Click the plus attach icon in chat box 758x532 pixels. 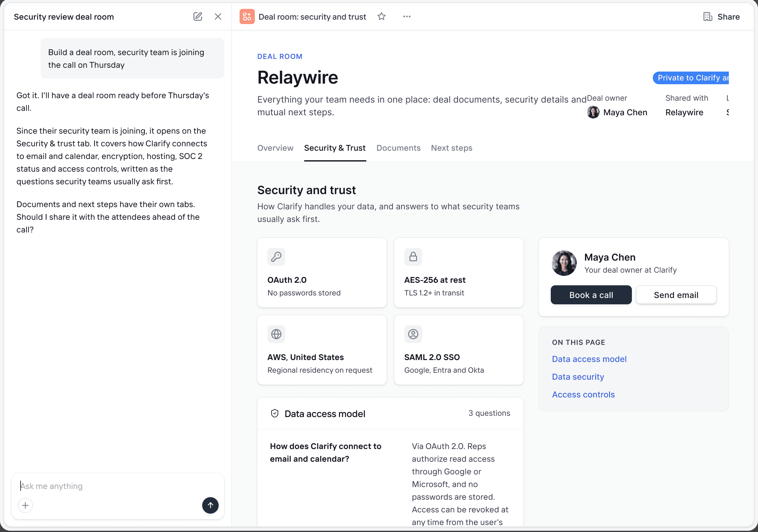point(25,505)
